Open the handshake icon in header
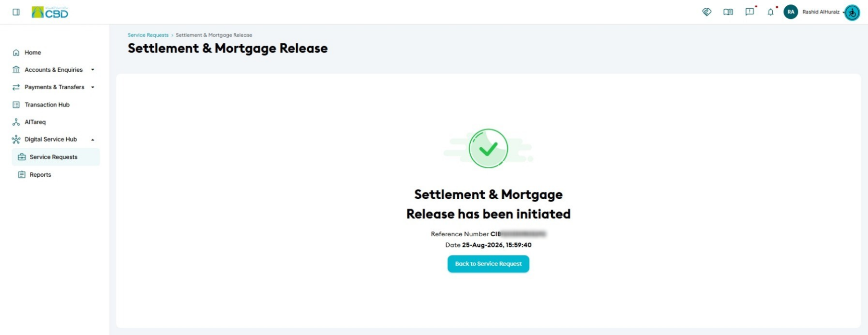 (x=706, y=12)
